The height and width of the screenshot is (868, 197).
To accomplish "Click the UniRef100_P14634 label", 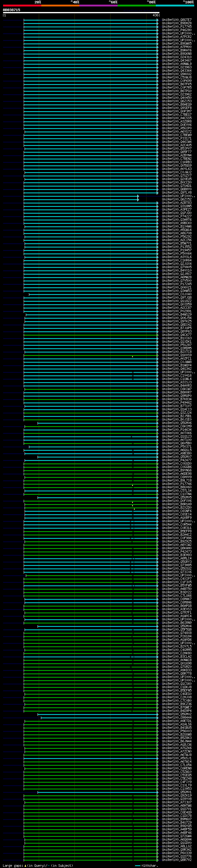I will 176,430.
